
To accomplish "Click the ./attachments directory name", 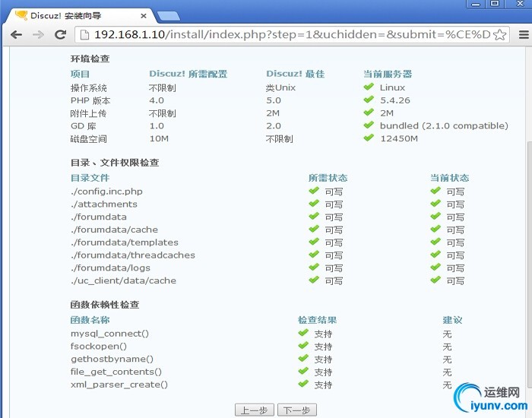I will tap(104, 204).
